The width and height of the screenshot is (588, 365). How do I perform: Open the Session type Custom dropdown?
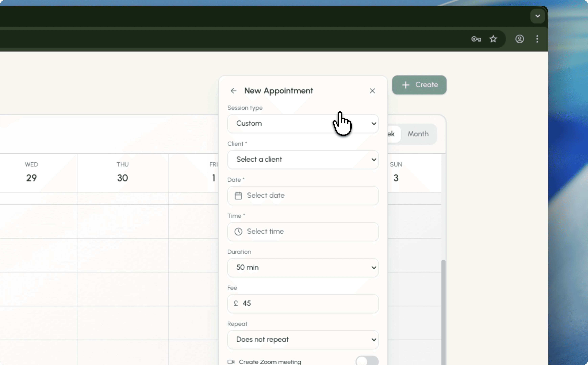pyautogui.click(x=303, y=124)
